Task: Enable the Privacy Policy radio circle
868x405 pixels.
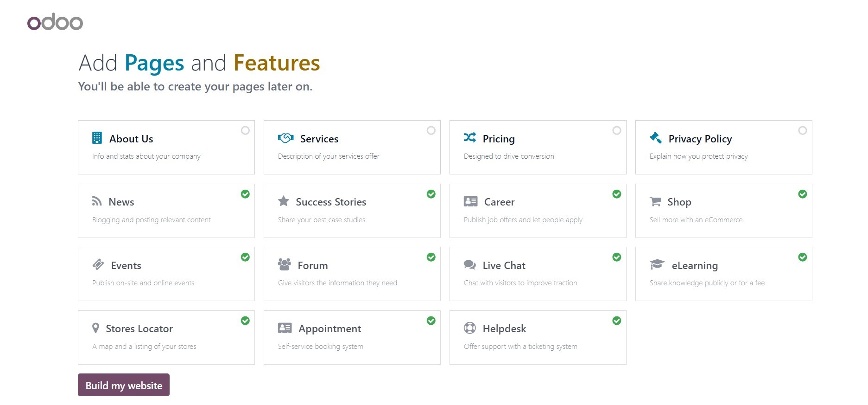Action: (802, 130)
